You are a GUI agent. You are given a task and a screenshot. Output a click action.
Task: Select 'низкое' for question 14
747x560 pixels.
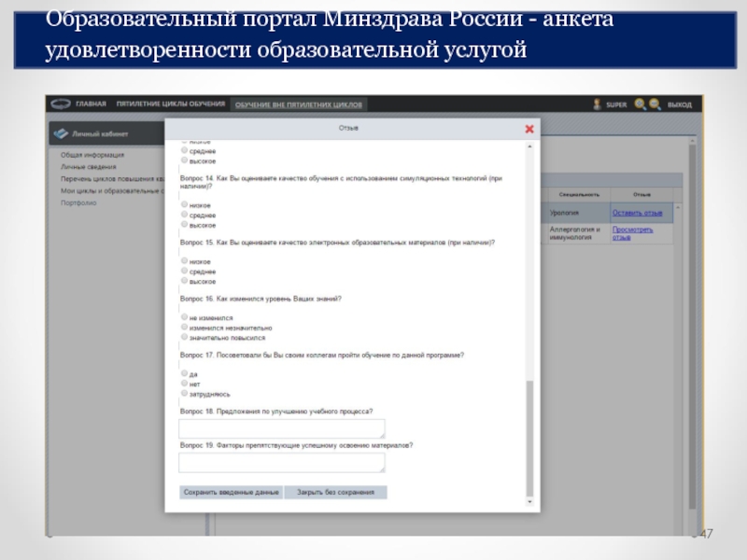(x=184, y=205)
